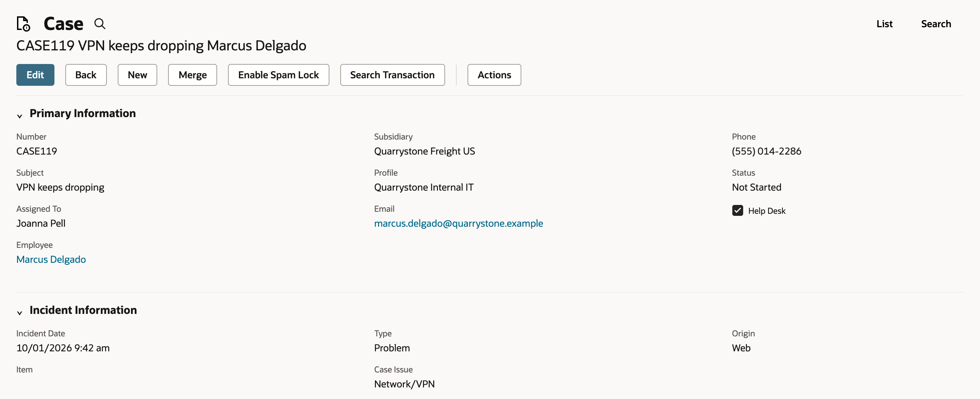Viewport: 980px width, 399px height.
Task: Click the Edit button
Action: 35,75
